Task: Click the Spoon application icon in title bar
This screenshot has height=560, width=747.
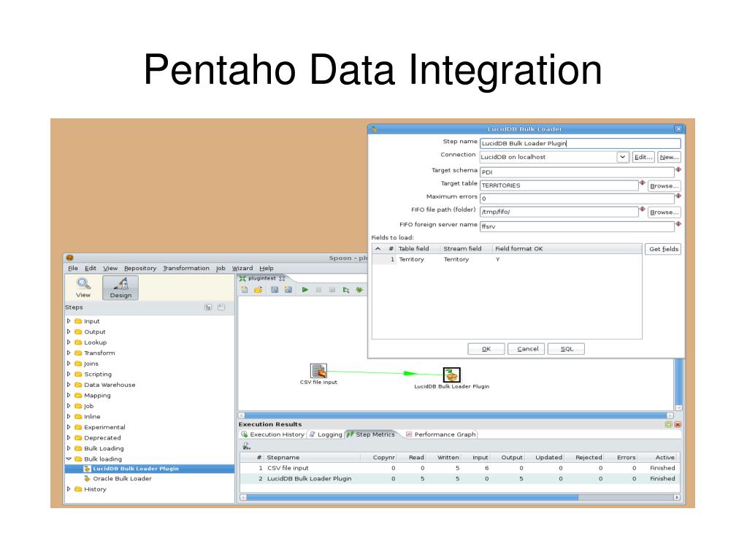Action: pos(69,258)
